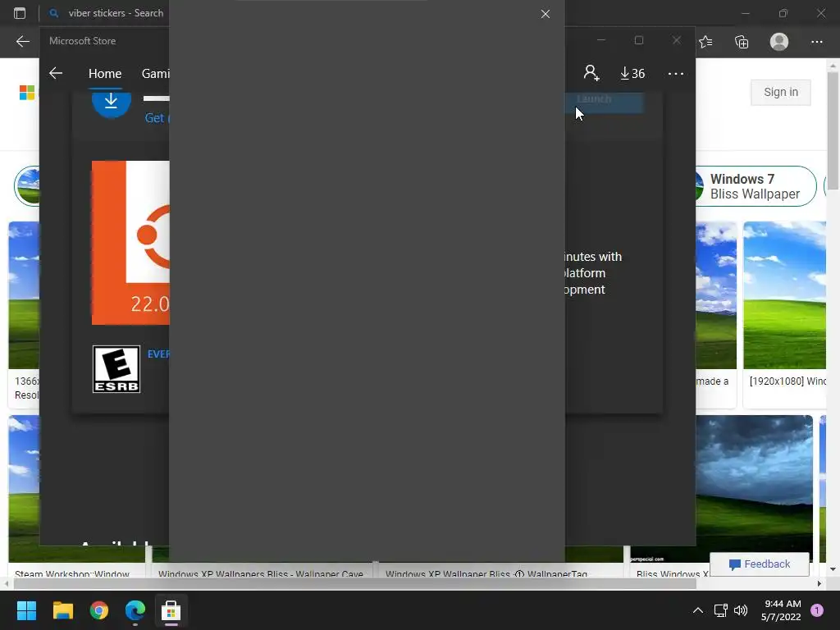This screenshot has width=840, height=630.
Task: Open Windows Start menu
Action: tap(26, 610)
